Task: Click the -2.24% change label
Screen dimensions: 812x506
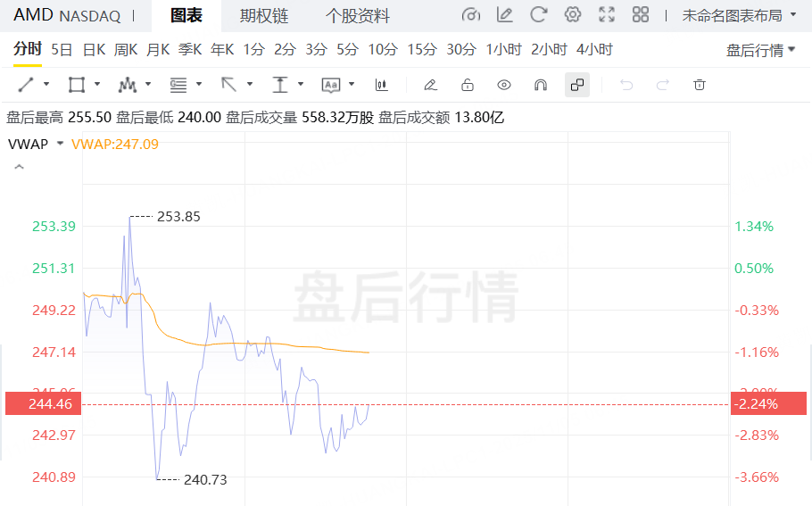Action: click(x=768, y=403)
